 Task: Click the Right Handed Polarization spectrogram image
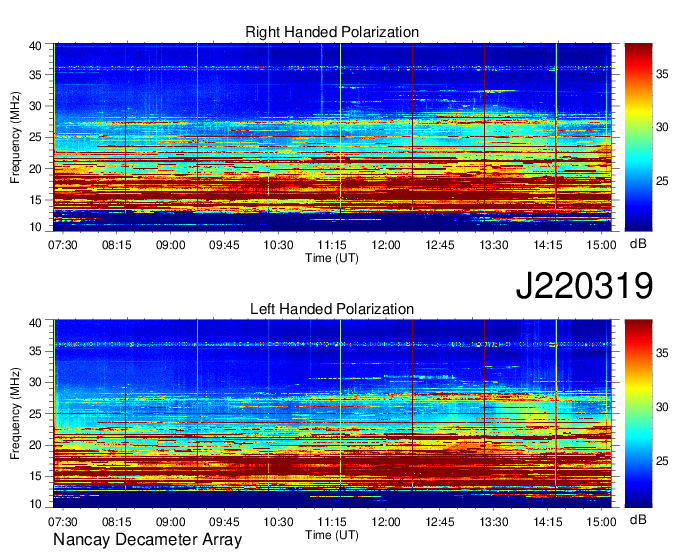click(x=332, y=137)
